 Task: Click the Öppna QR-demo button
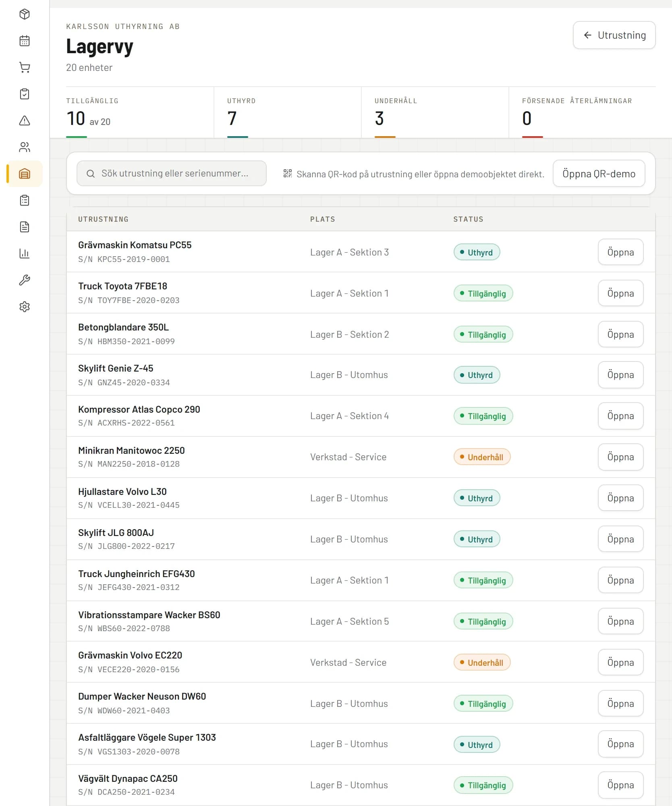599,174
